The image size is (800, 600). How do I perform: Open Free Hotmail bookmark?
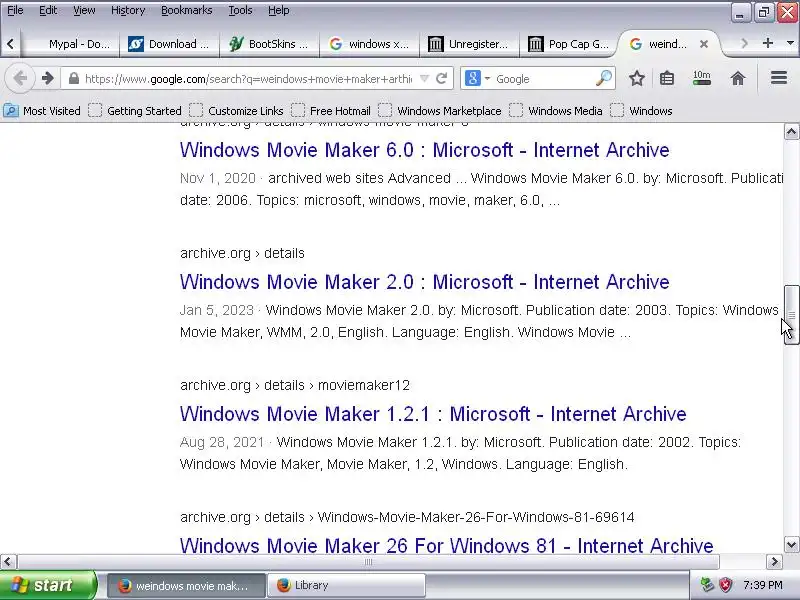[331, 111]
